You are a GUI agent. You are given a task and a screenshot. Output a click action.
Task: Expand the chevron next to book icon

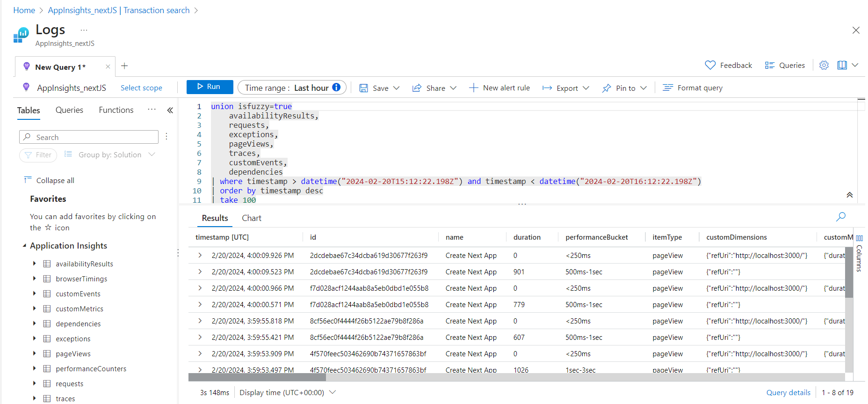(x=855, y=65)
